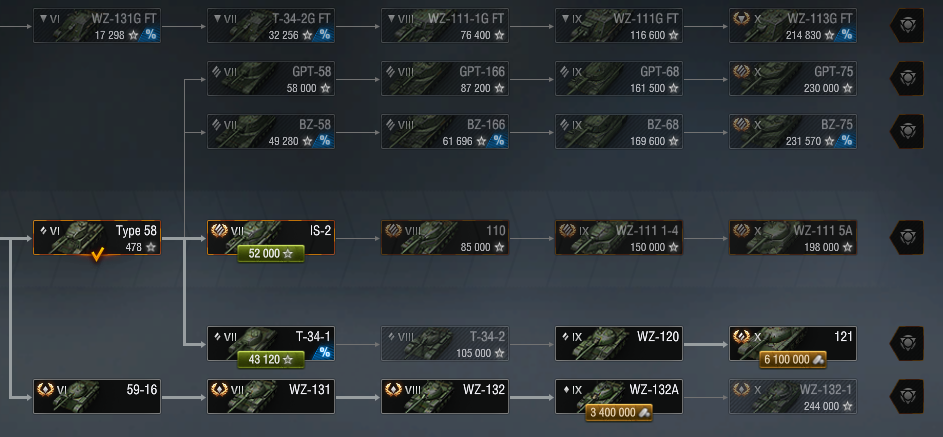Open the GPT-166 tank destroyer node
Image resolution: width=943 pixels, height=437 pixels.
[445, 78]
